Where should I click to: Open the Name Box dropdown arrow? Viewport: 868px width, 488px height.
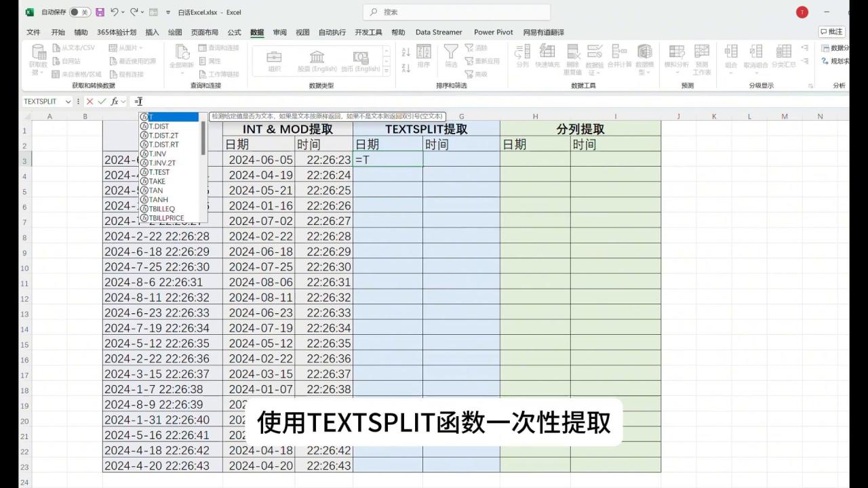pyautogui.click(x=68, y=102)
